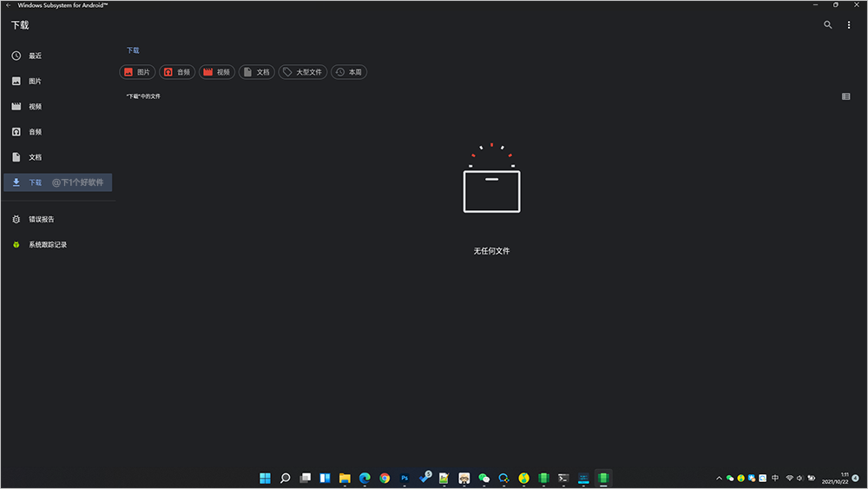Screen dimensions: 868x489
Task: Open sidebar 音频 category
Action: (x=35, y=132)
